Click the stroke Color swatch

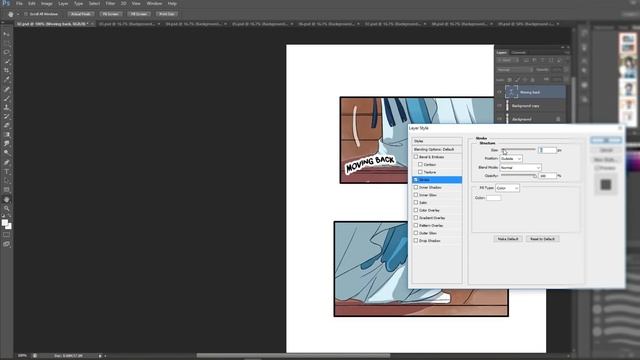(493, 198)
